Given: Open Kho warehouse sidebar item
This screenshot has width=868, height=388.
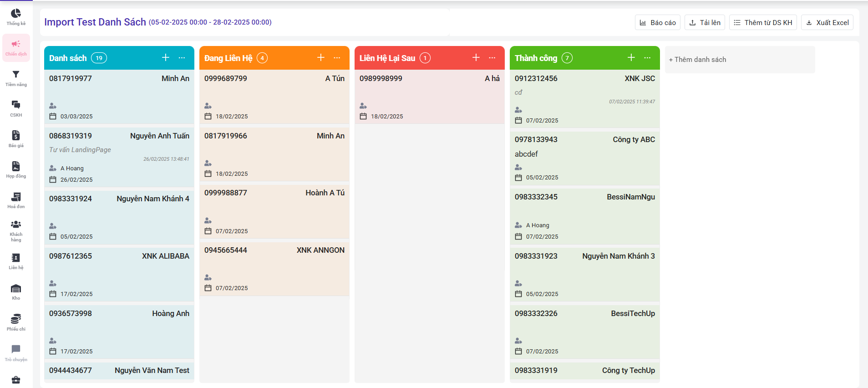Looking at the screenshot, I should [16, 292].
